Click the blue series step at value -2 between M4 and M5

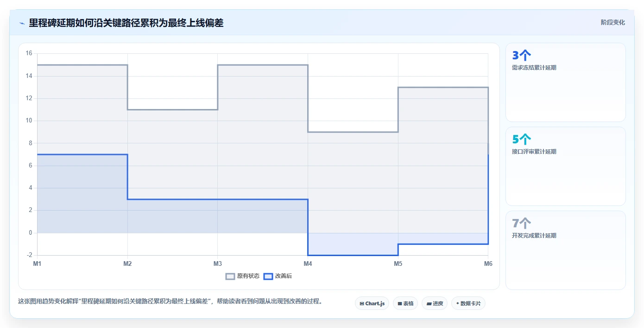click(x=353, y=255)
